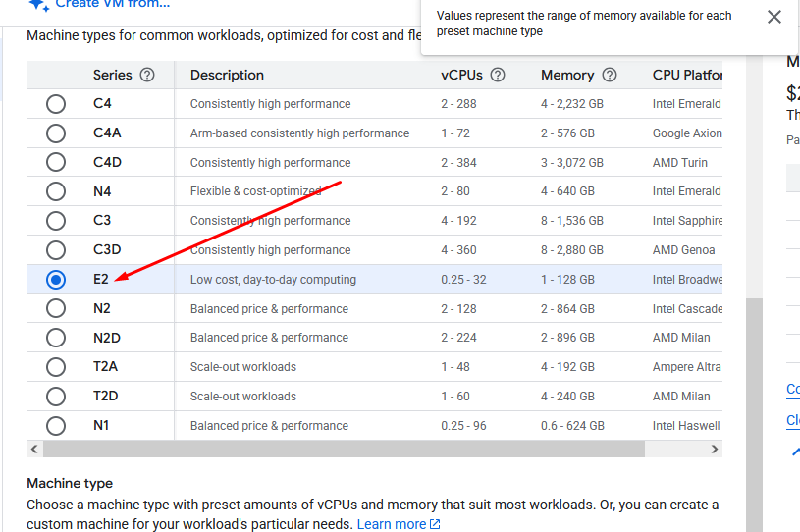This screenshot has height=532, width=800.
Task: Choose the N4 flexible cost-optimized series
Action: tap(374, 191)
